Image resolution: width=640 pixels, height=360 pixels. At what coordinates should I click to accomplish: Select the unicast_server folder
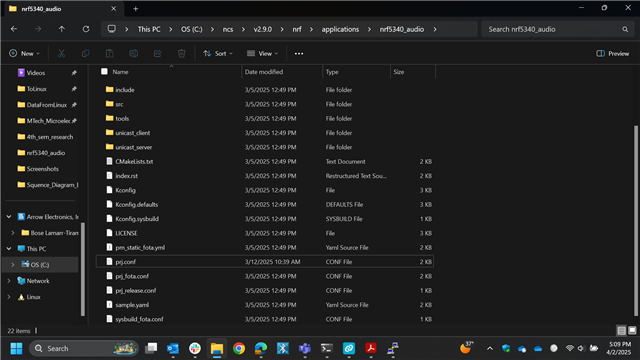[x=264, y=147]
